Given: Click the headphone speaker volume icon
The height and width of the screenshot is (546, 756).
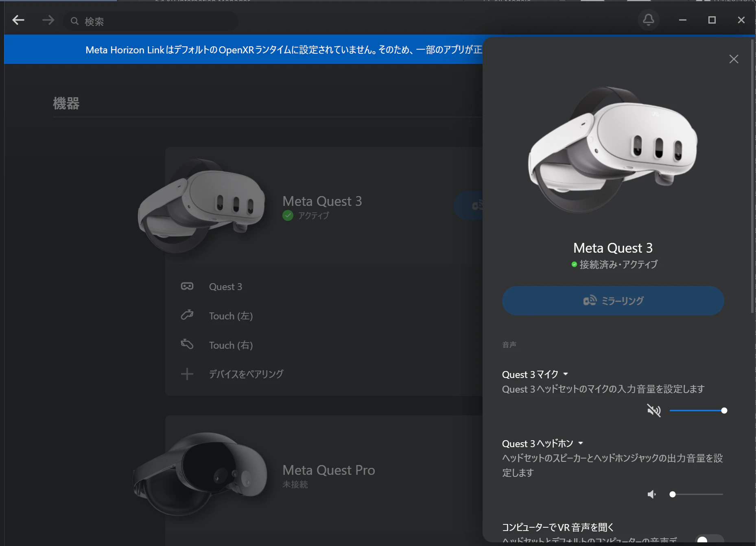Looking at the screenshot, I should click(x=652, y=494).
